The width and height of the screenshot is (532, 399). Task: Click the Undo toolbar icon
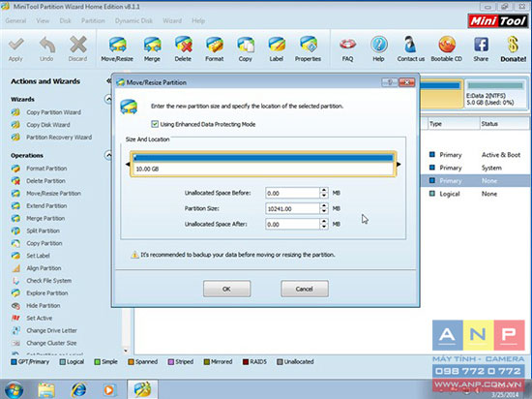point(46,48)
